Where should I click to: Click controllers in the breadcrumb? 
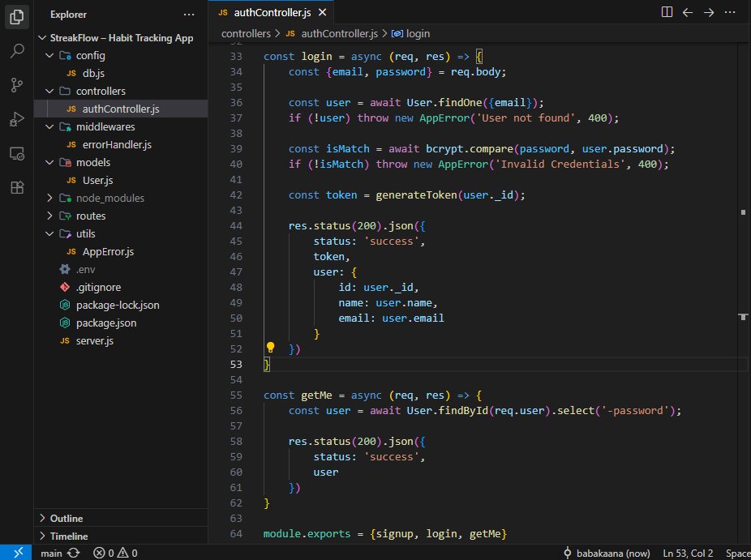246,34
